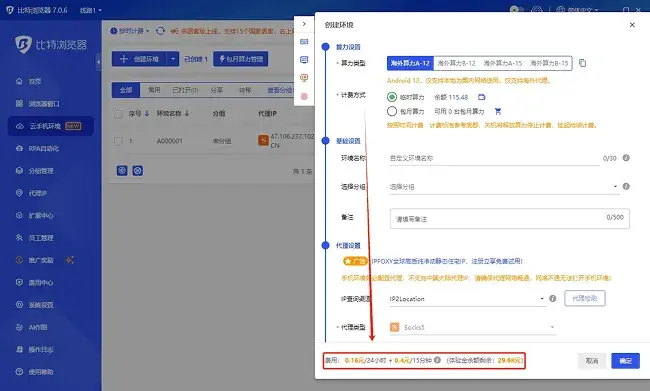This screenshot has width=650, height=391.
Task: Click the blue circled-X icon below the table
Action: (x=138, y=170)
